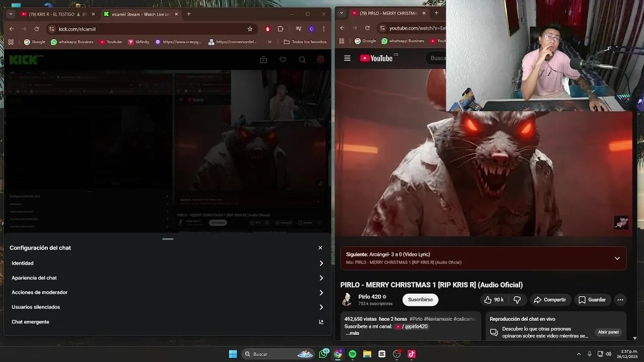Open the Extensions puzzle icon

(x=281, y=29)
